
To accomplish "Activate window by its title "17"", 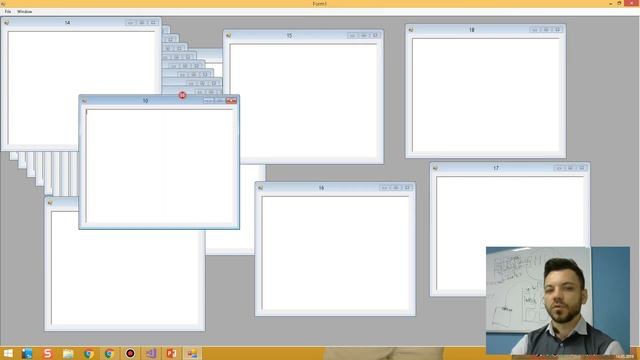I will [496, 169].
